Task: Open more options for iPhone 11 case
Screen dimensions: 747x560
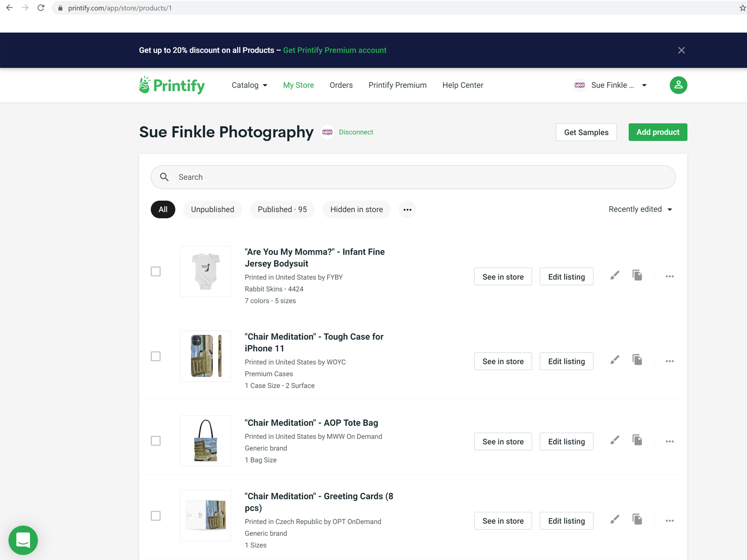Action: click(x=669, y=361)
